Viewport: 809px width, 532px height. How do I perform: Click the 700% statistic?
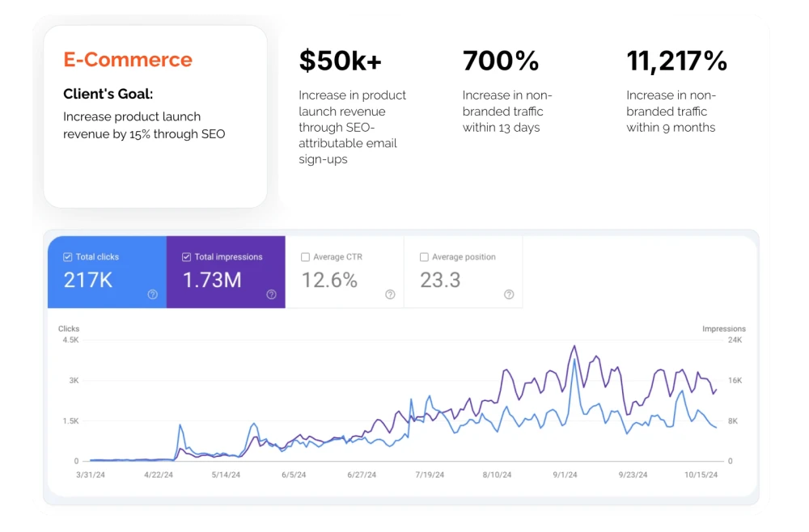point(501,61)
